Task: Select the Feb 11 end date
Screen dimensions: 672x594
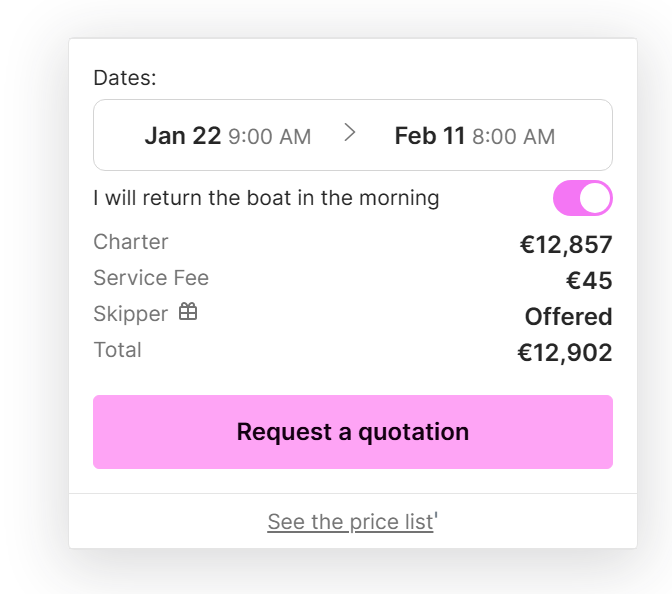Action: pyautogui.click(x=430, y=136)
